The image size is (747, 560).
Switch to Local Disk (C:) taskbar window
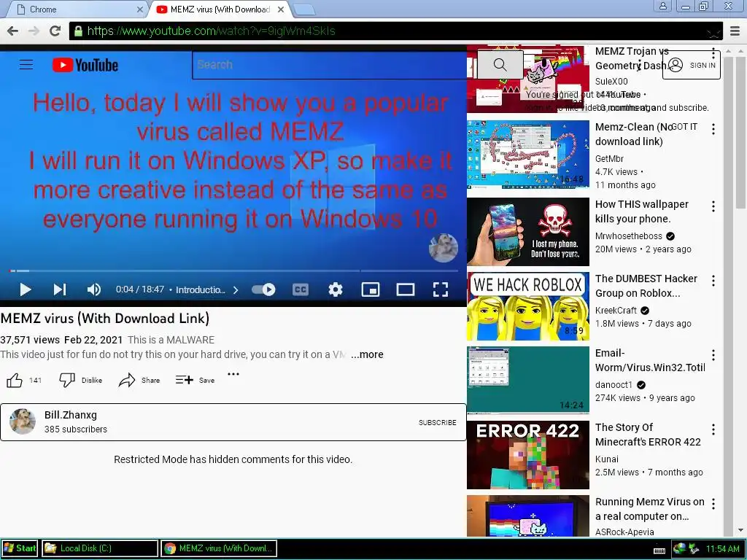pos(99,548)
